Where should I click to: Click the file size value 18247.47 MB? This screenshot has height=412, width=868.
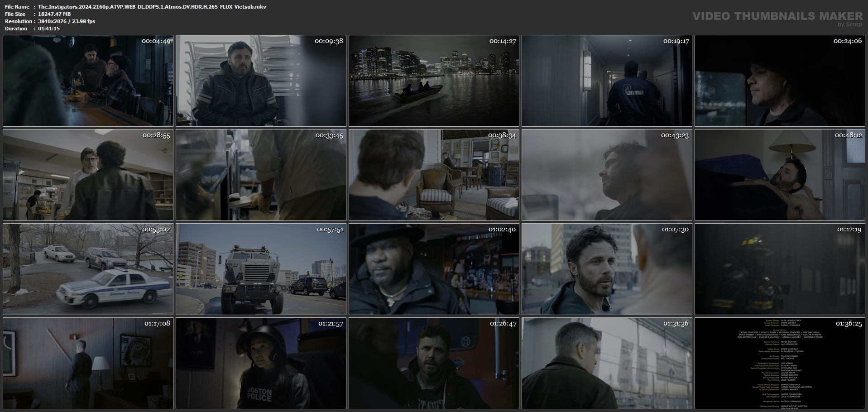54,14
